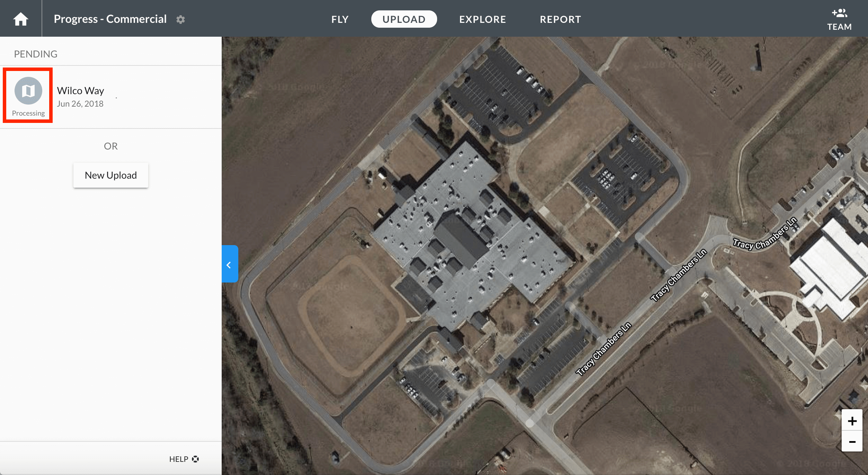Click the Processing map status icon

click(28, 91)
